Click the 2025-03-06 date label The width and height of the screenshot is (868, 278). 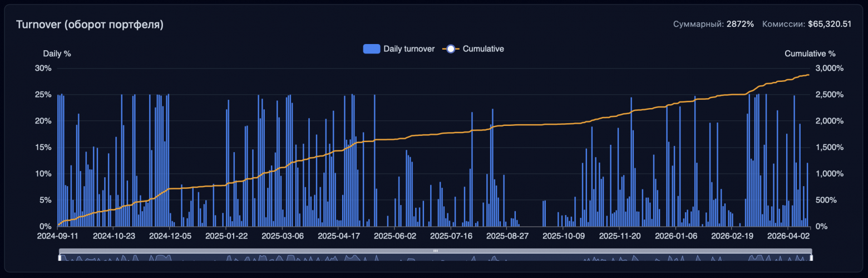[x=283, y=236]
